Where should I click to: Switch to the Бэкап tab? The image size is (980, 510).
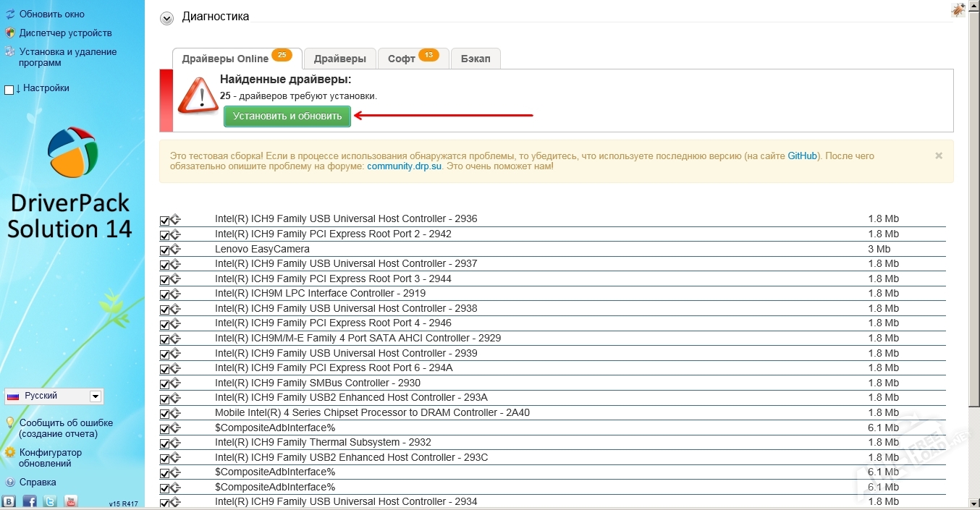[x=475, y=59]
